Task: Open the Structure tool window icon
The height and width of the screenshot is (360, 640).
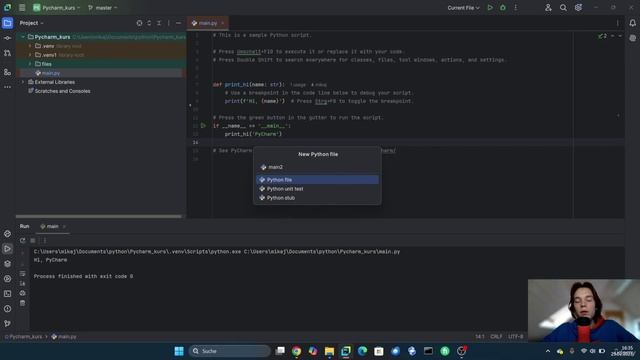Action: (7, 72)
